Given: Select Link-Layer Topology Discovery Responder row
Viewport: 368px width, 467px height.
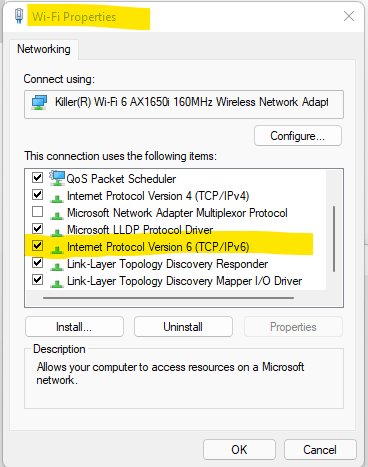Looking at the screenshot, I should click(x=167, y=264).
